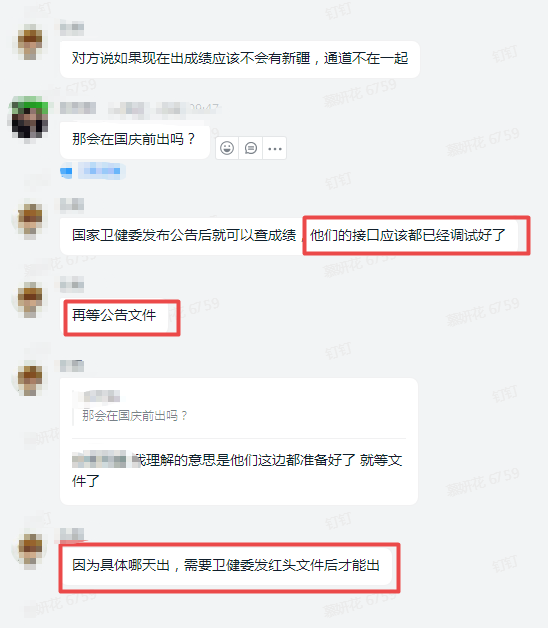
Task: Select the message 对方说如果现在出成绩应该不会有新疆
Action: pos(240,59)
